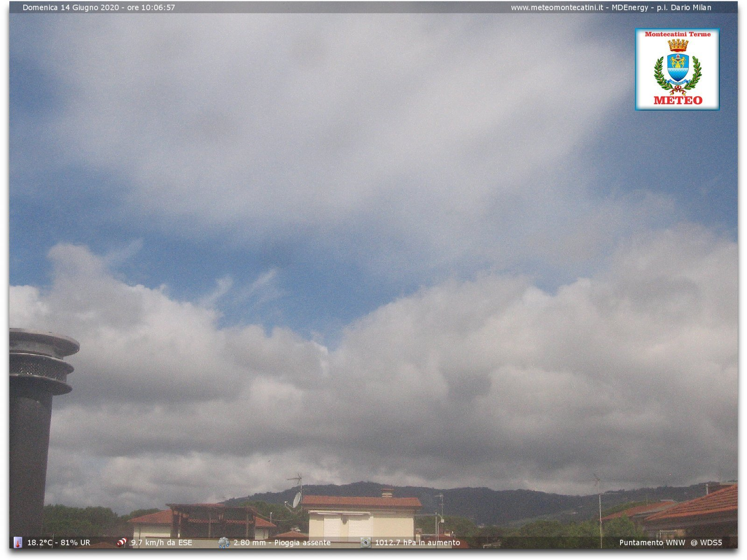Click the time text "ore 10:06:57"
The width and height of the screenshot is (747, 560).
pyautogui.click(x=151, y=7)
